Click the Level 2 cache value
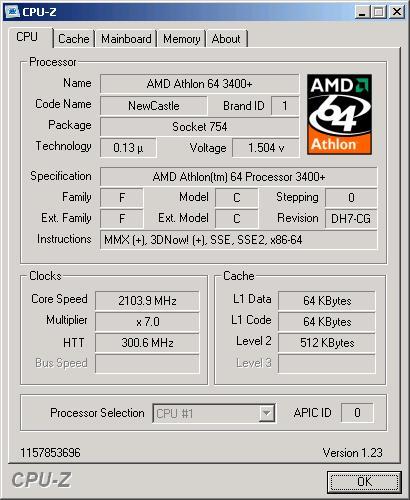Viewport: 410px width, 500px height. pos(327,343)
